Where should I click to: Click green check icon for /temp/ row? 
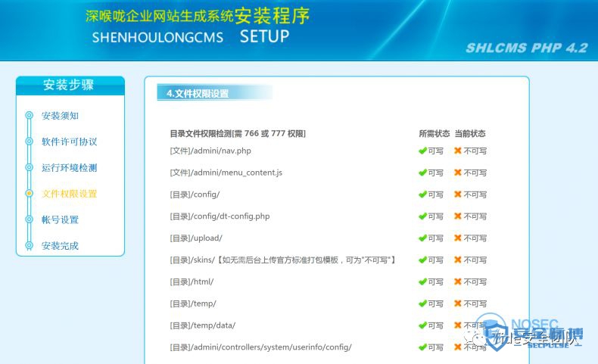click(422, 303)
